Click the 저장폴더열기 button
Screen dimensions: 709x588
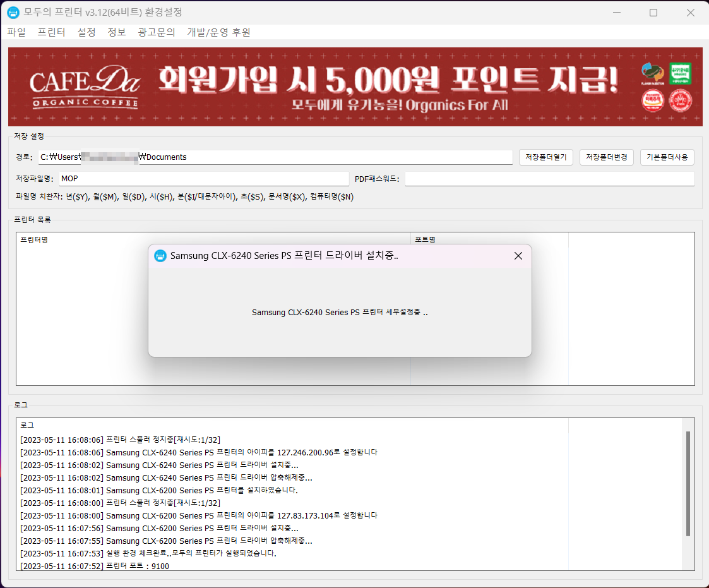(545, 157)
